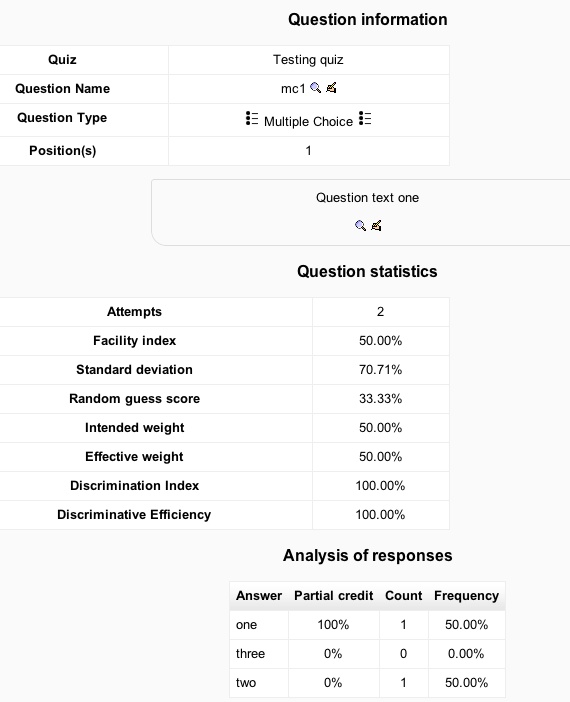The height and width of the screenshot is (702, 570).
Task: Click the mc1 question name text
Action: tap(293, 89)
